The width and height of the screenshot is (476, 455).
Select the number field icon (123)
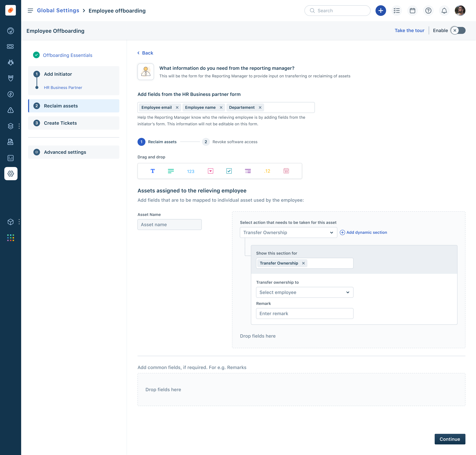click(191, 171)
